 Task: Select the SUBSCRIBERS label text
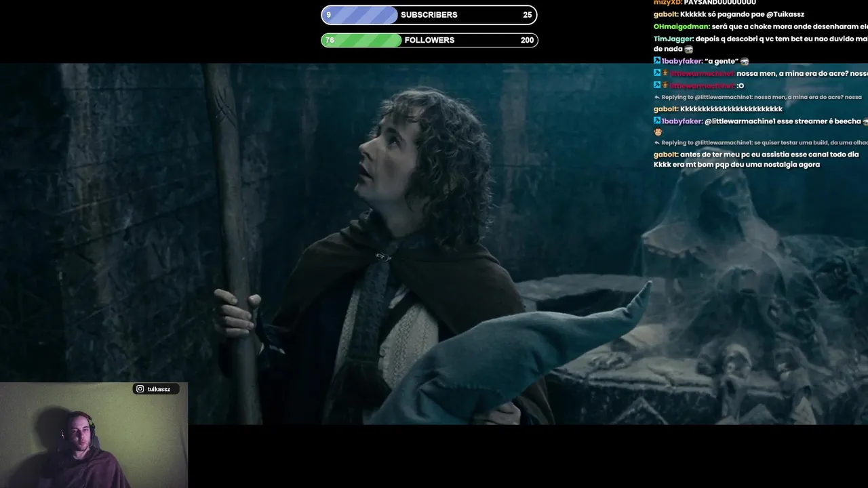pyautogui.click(x=429, y=15)
